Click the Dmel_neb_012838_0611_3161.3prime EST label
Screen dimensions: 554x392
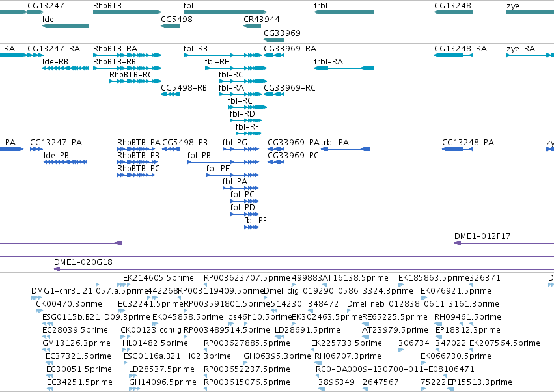423,304
